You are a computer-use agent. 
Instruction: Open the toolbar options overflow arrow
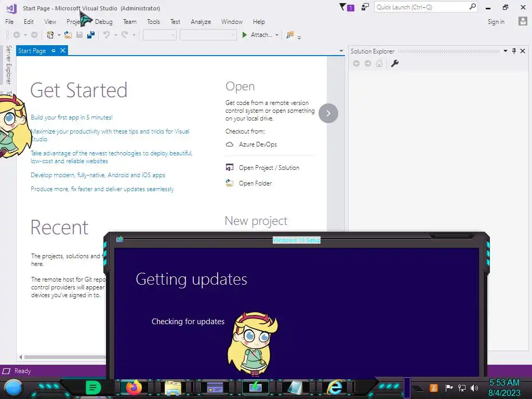pos(299,37)
